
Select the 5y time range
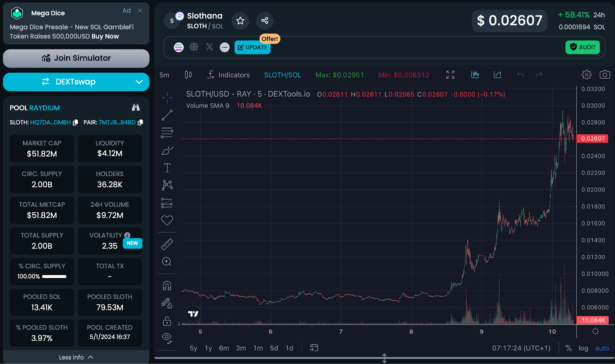(193, 348)
